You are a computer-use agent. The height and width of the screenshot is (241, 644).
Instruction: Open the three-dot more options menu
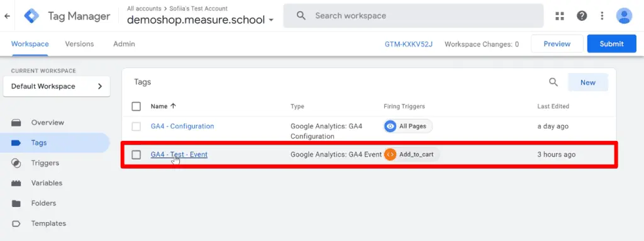[602, 16]
